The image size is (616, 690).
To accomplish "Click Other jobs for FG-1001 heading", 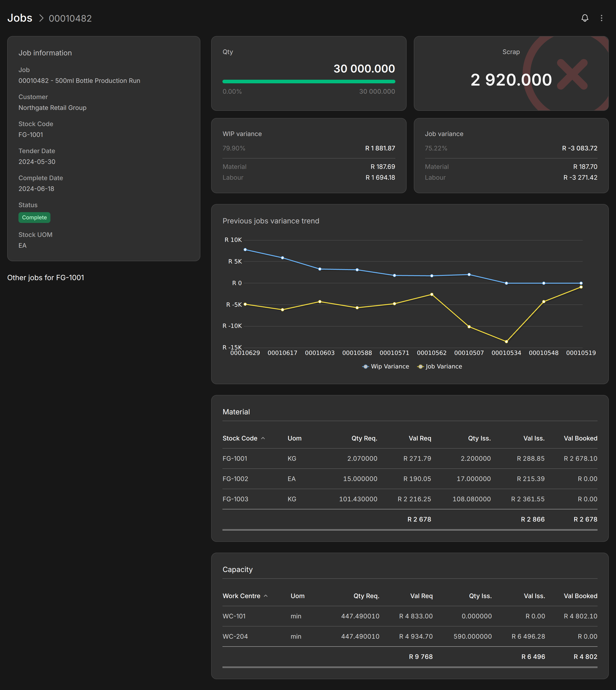I will tap(46, 278).
